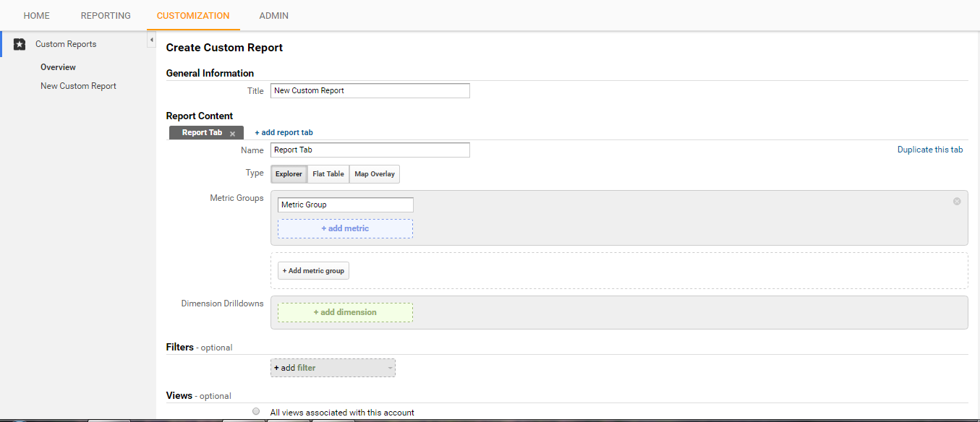The height and width of the screenshot is (422, 980).
Task: Close the Report Tab with x
Action: click(232, 134)
